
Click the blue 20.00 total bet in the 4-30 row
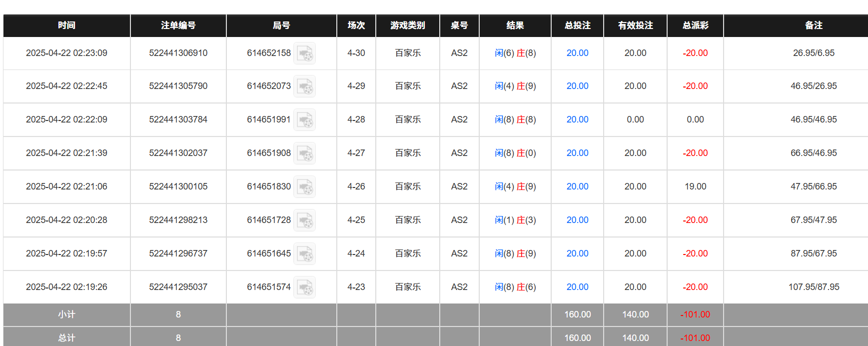point(577,53)
